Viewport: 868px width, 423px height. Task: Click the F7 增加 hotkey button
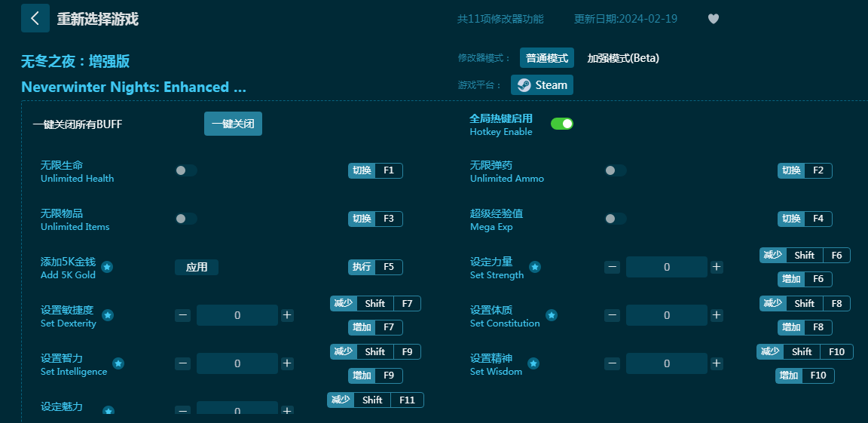click(375, 327)
